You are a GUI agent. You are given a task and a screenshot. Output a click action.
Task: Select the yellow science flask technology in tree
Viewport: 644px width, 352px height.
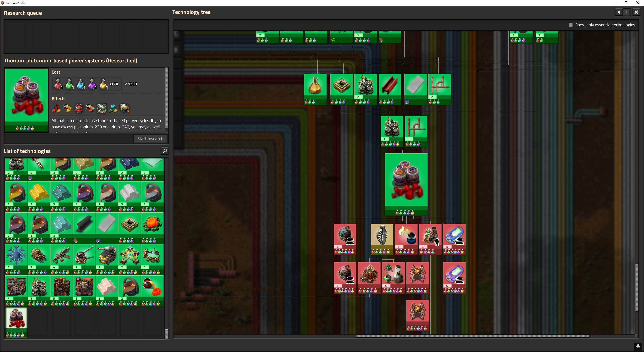pyautogui.click(x=315, y=86)
